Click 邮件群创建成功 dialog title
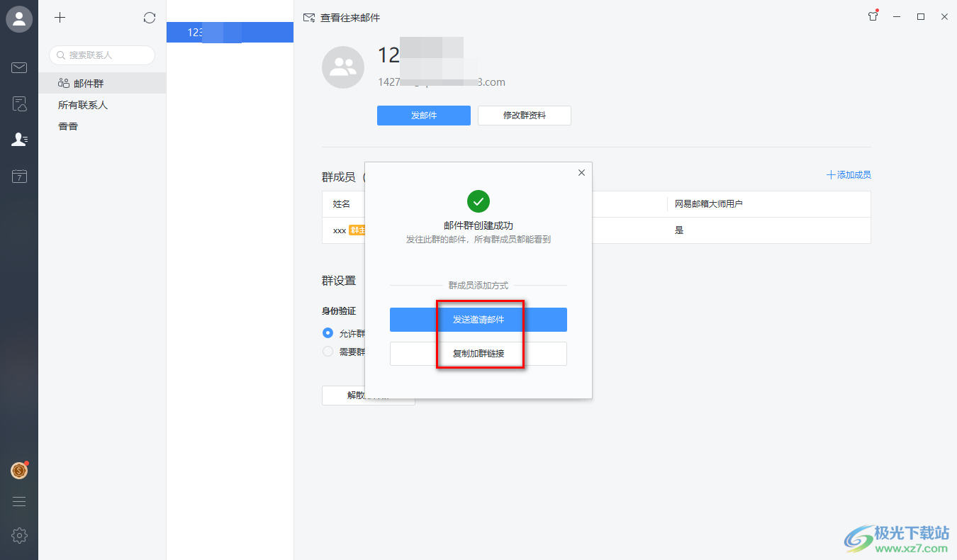The image size is (957, 560). [478, 225]
